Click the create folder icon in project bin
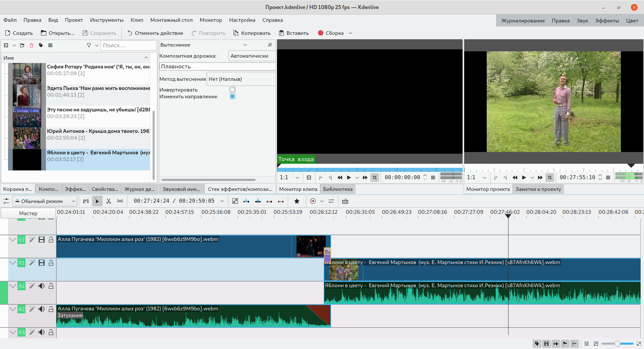Image resolution: width=644 pixels, height=349 pixels. (x=22, y=45)
